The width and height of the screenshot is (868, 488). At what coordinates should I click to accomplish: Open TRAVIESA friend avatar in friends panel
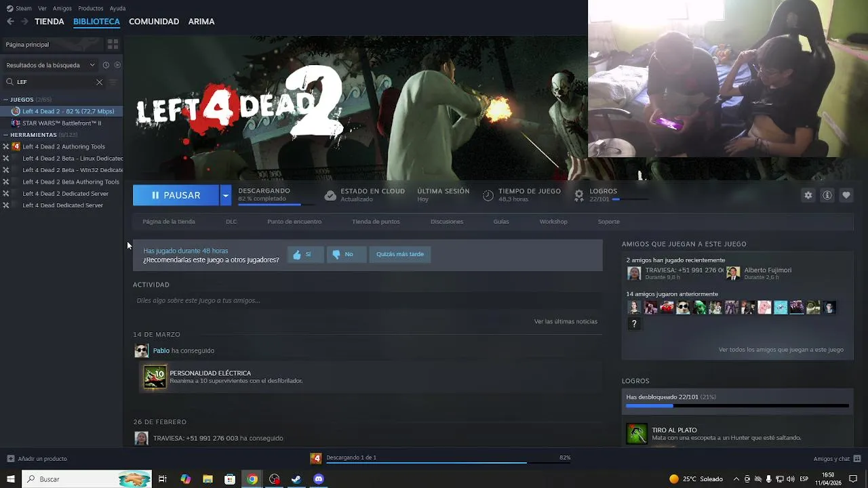(x=634, y=273)
